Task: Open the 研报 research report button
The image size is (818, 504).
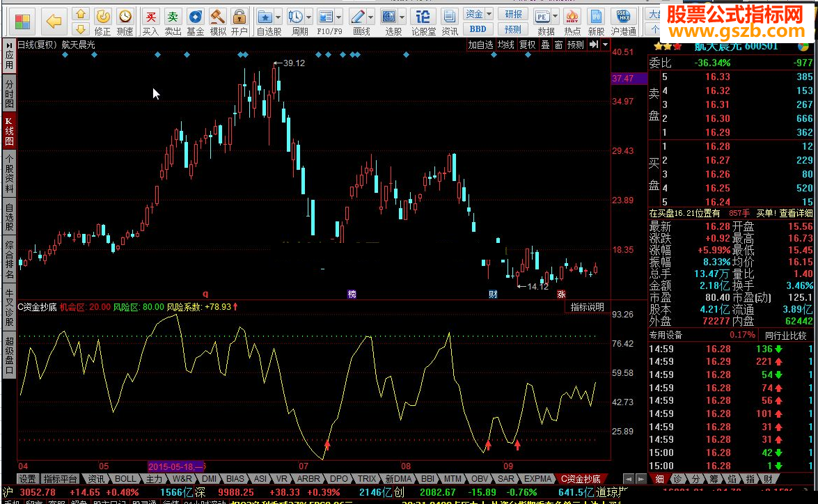Action: (513, 14)
